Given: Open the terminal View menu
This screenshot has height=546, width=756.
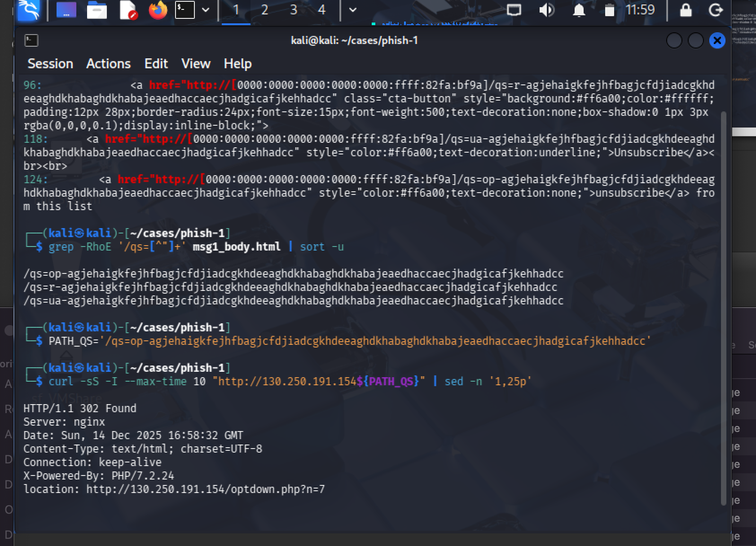Looking at the screenshot, I should pos(196,64).
